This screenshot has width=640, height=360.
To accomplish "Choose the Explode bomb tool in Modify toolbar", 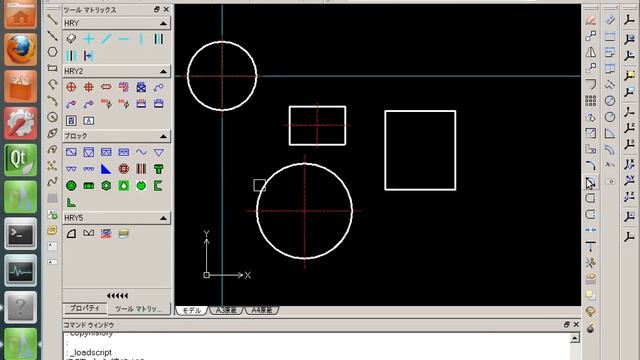I will [591, 328].
